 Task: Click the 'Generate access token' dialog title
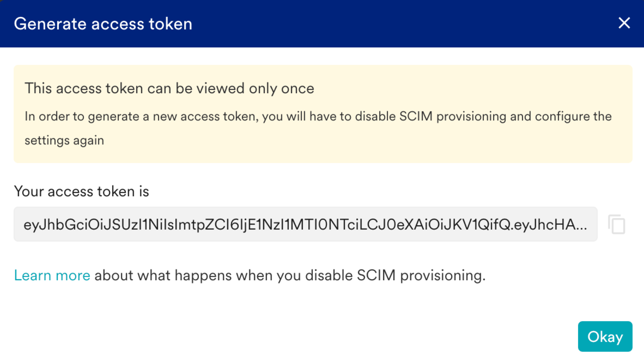pos(103,24)
